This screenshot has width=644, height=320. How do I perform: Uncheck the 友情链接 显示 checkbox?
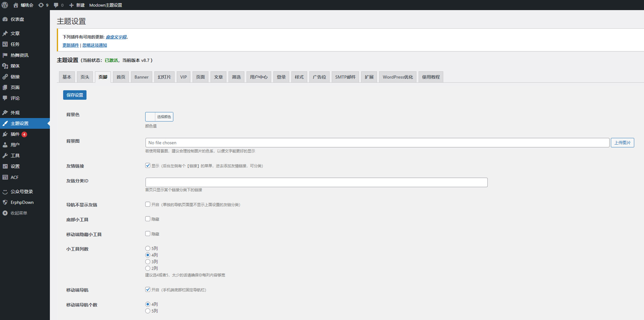(148, 165)
